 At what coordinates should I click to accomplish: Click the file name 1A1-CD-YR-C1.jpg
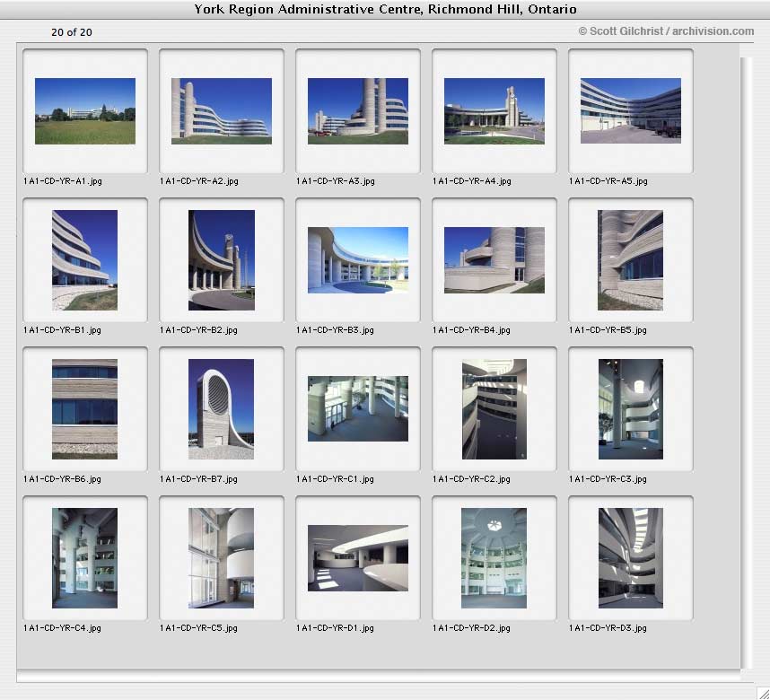click(336, 479)
